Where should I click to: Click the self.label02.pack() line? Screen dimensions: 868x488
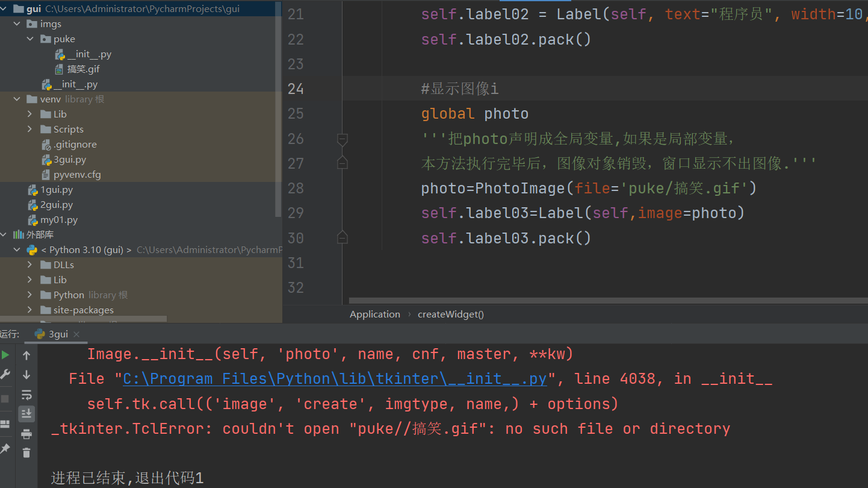[506, 40]
